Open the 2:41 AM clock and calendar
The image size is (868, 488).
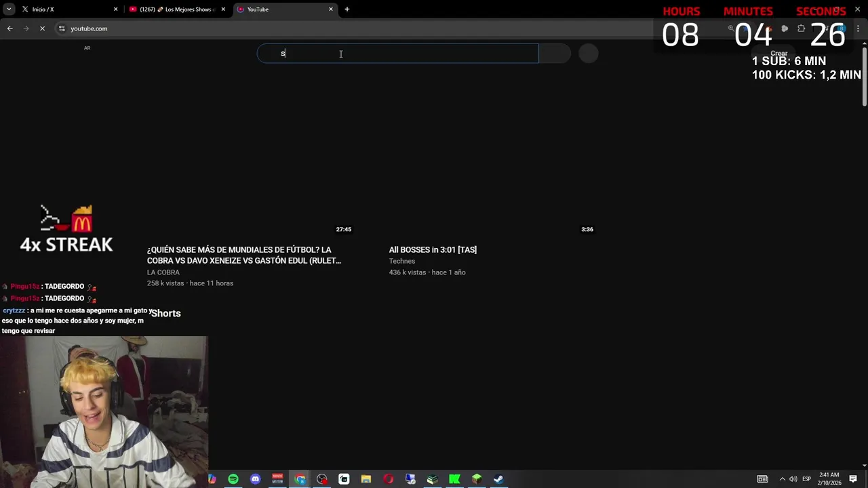(829, 479)
